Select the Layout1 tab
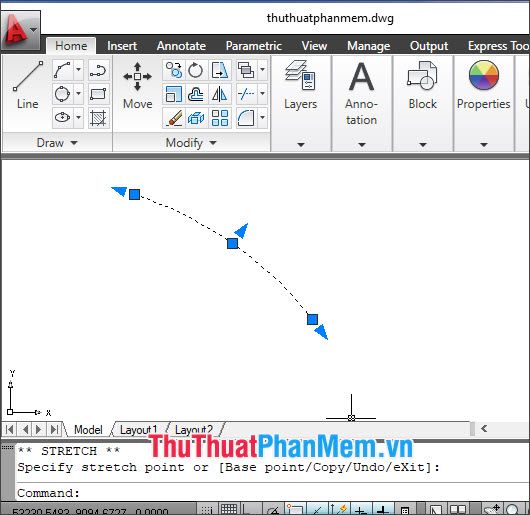 [139, 430]
